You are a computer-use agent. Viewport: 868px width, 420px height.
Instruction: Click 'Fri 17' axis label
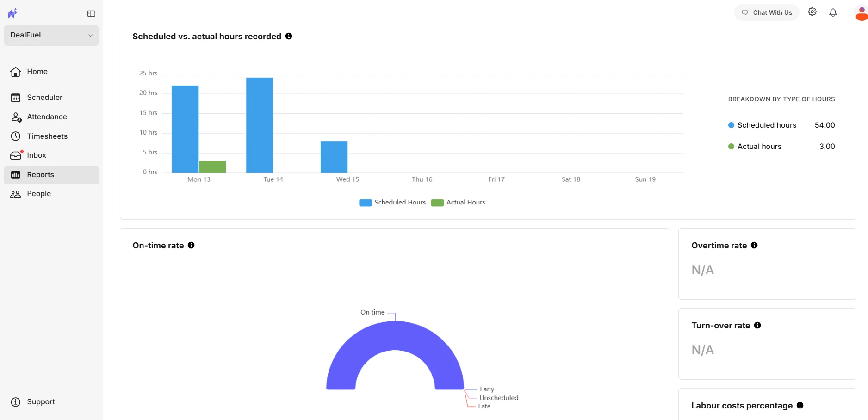(x=496, y=179)
